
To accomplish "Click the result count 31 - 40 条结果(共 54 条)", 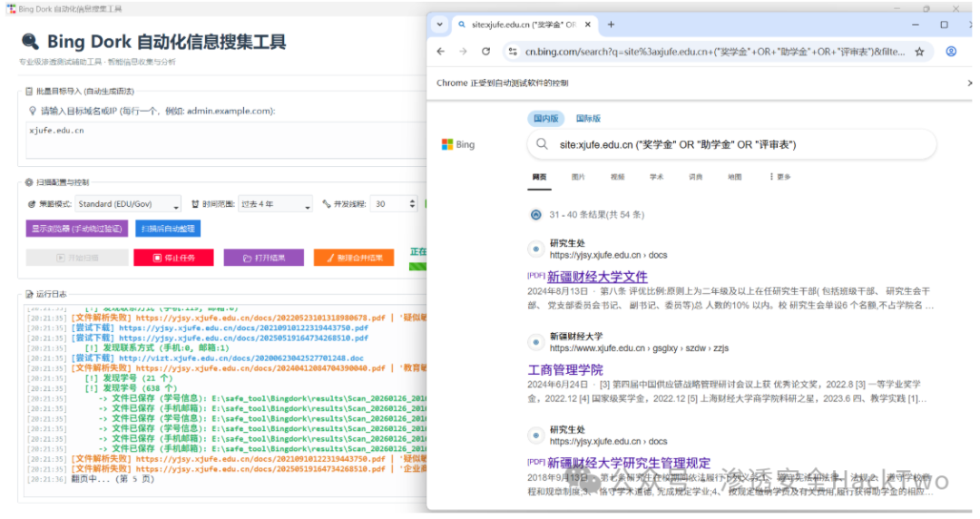I will (597, 214).
